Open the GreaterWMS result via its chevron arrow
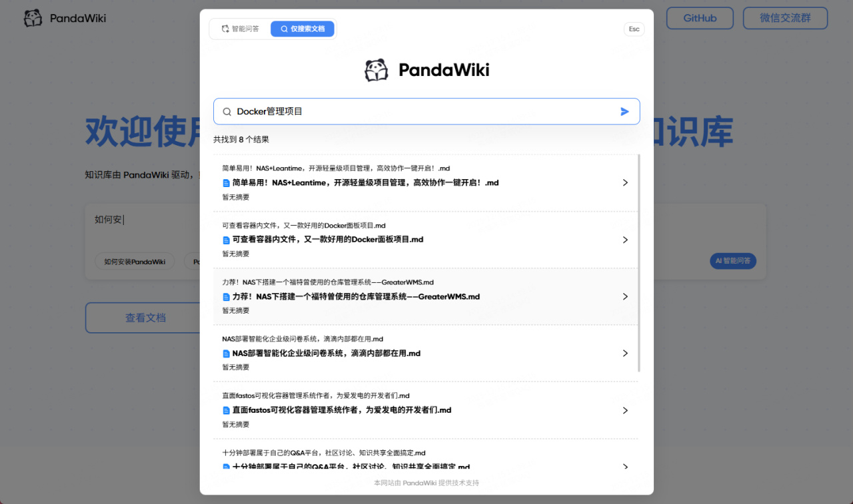 coord(625,296)
